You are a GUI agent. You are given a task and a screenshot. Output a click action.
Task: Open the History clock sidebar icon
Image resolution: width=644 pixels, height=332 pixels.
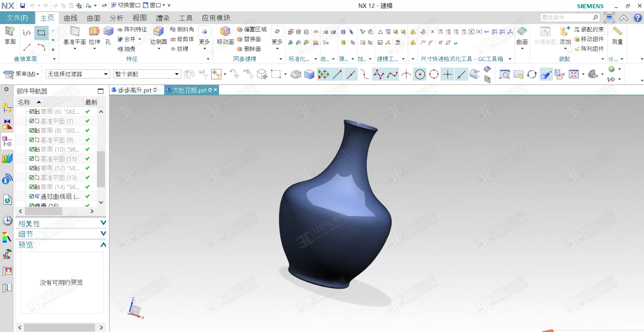pos(7,220)
